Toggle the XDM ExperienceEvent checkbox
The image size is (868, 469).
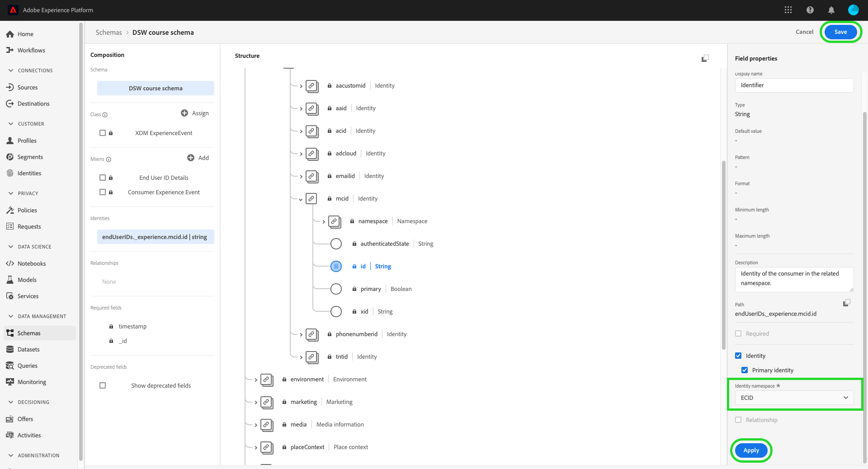pos(103,133)
